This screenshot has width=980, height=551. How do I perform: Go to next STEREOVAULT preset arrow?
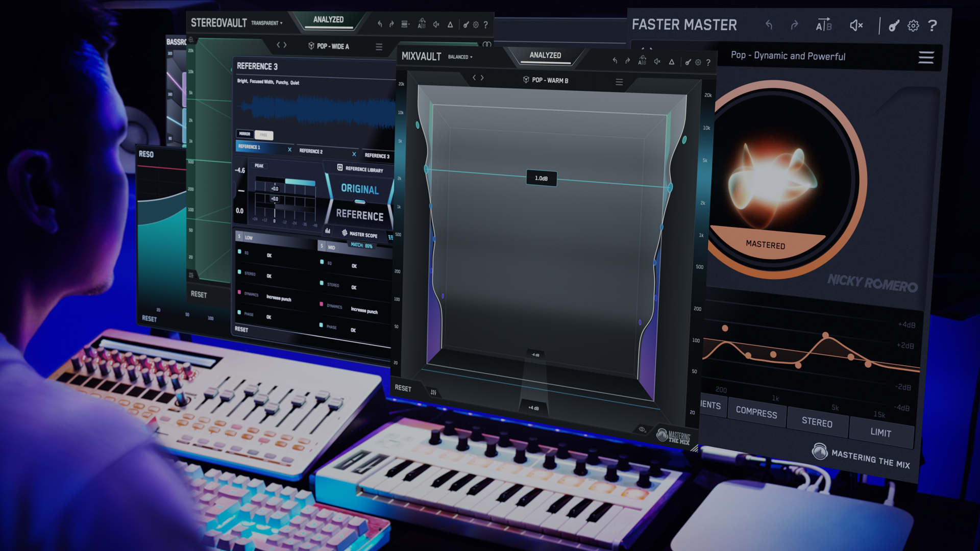(x=285, y=45)
